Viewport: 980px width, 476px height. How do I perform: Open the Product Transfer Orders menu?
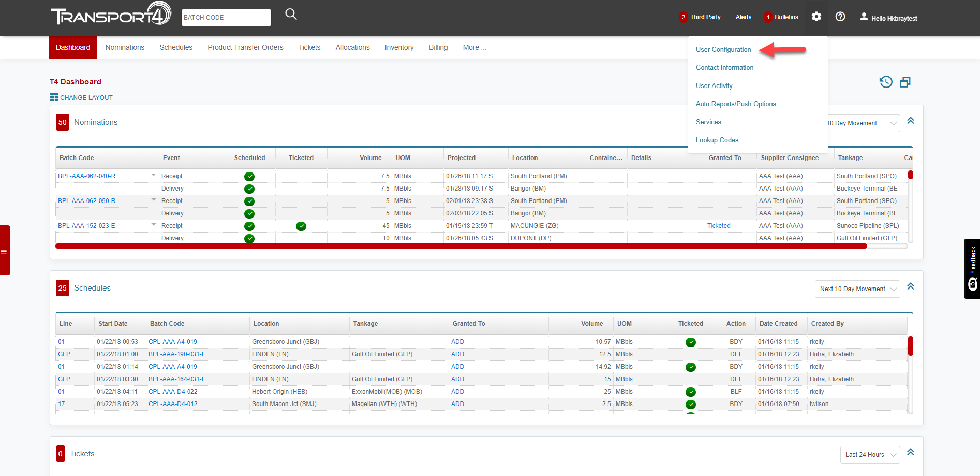coord(245,47)
